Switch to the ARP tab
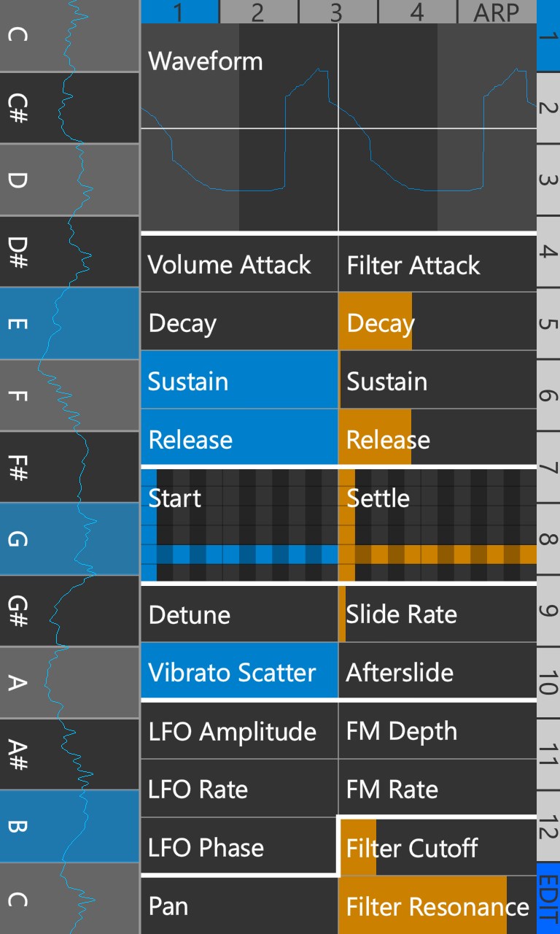560x934 pixels. point(497,12)
